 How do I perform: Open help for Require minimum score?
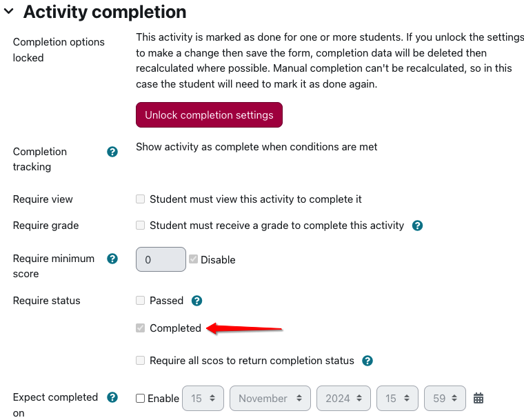[112, 259]
